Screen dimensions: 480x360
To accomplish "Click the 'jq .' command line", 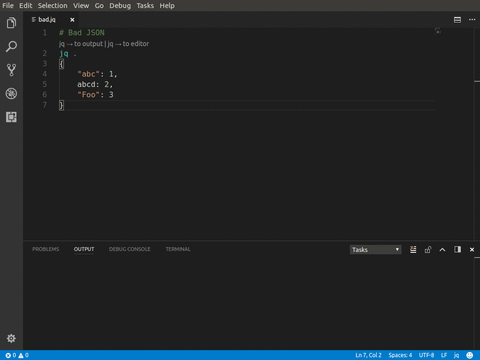I will pos(68,54).
